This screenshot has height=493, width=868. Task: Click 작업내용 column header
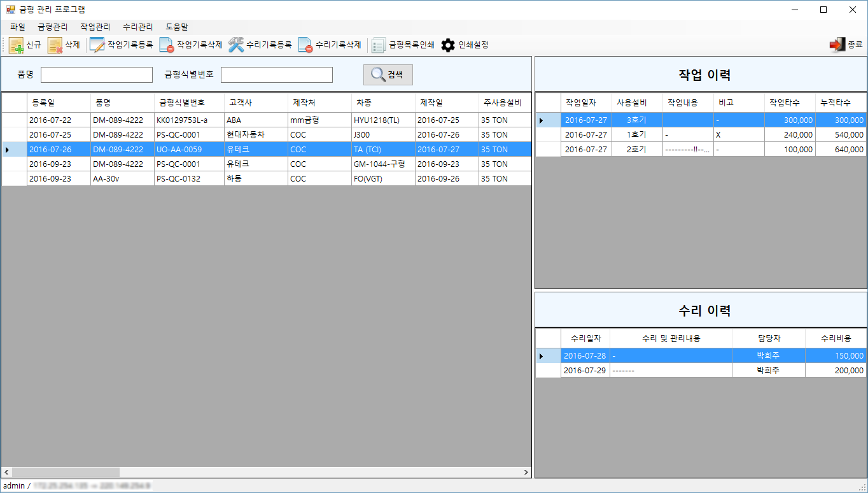pos(688,103)
